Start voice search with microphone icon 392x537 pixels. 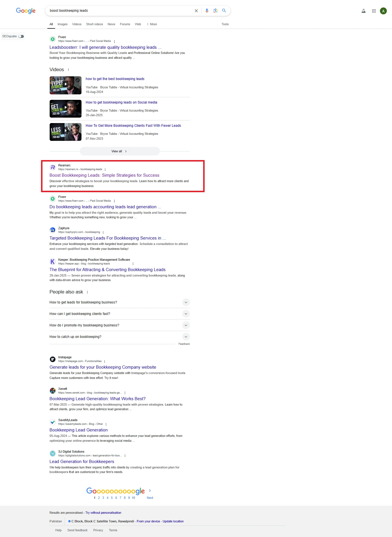coord(207,11)
